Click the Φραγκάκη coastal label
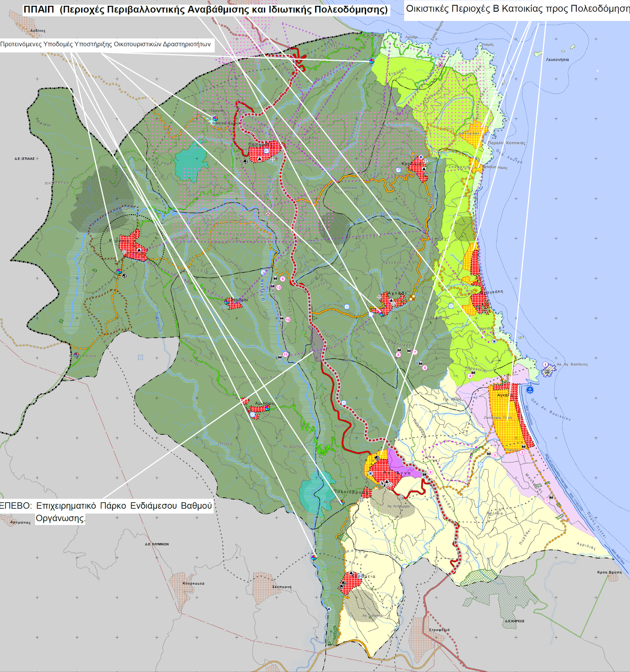The height and width of the screenshot is (672, 630). (491, 291)
